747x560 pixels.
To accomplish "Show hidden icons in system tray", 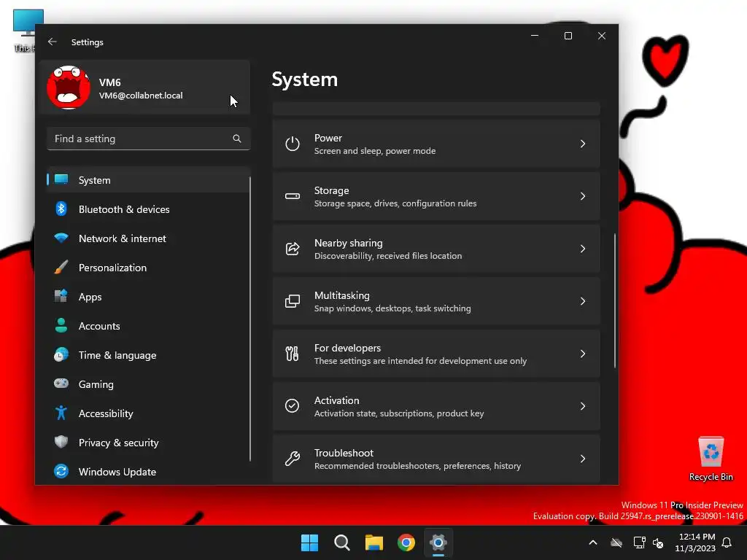I will (x=592, y=542).
